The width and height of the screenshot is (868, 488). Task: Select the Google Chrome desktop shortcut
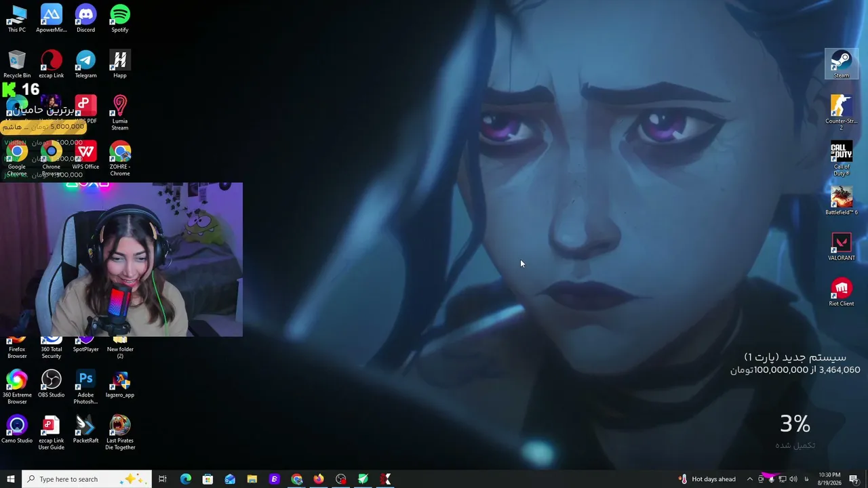17,159
